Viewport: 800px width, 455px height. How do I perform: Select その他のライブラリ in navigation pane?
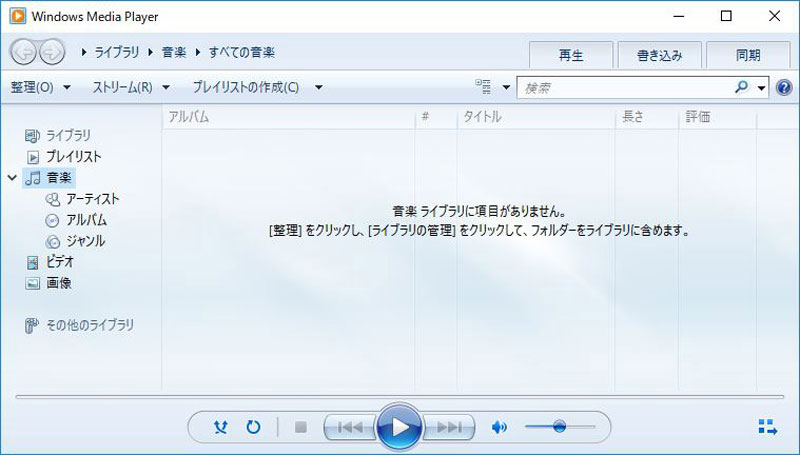pos(90,325)
